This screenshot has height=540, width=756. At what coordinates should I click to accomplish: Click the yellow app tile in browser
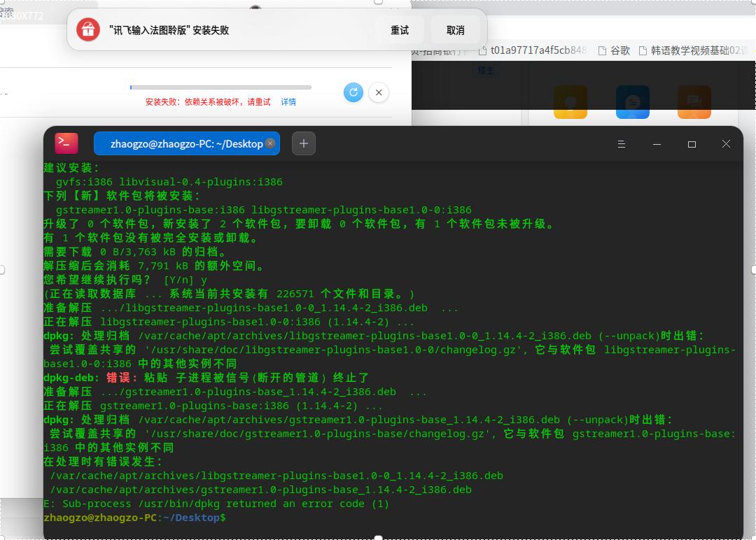(570, 101)
